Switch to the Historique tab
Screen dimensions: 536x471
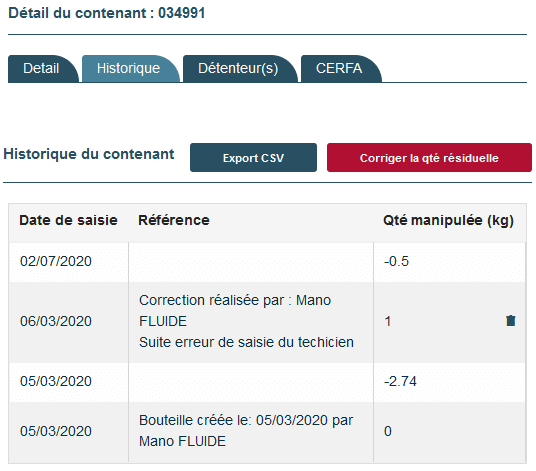click(130, 69)
